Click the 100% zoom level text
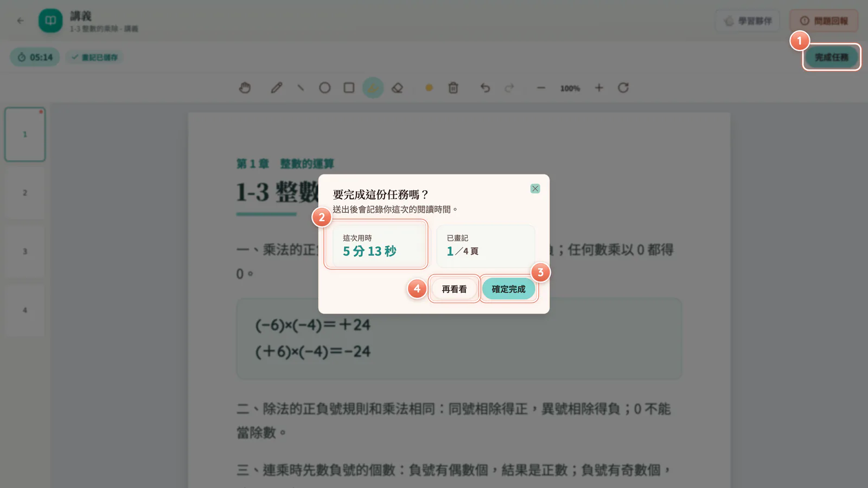Image resolution: width=868 pixels, height=488 pixels. click(x=570, y=88)
